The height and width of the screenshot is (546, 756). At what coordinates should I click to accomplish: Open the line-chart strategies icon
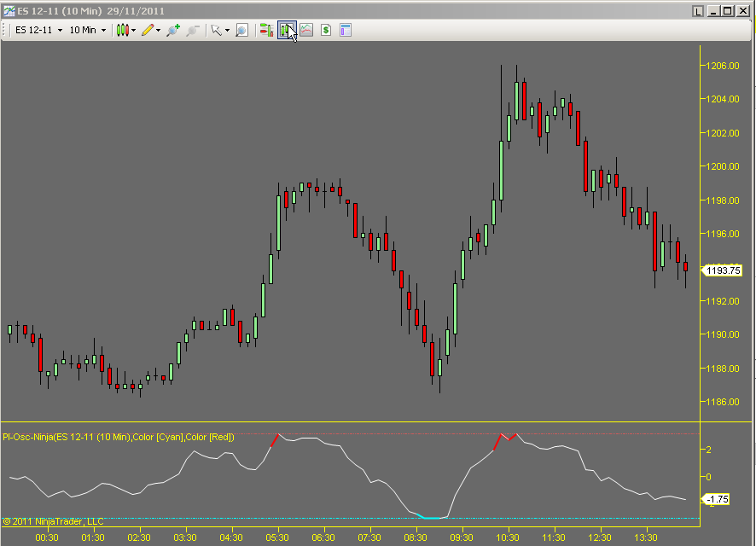[x=305, y=30]
